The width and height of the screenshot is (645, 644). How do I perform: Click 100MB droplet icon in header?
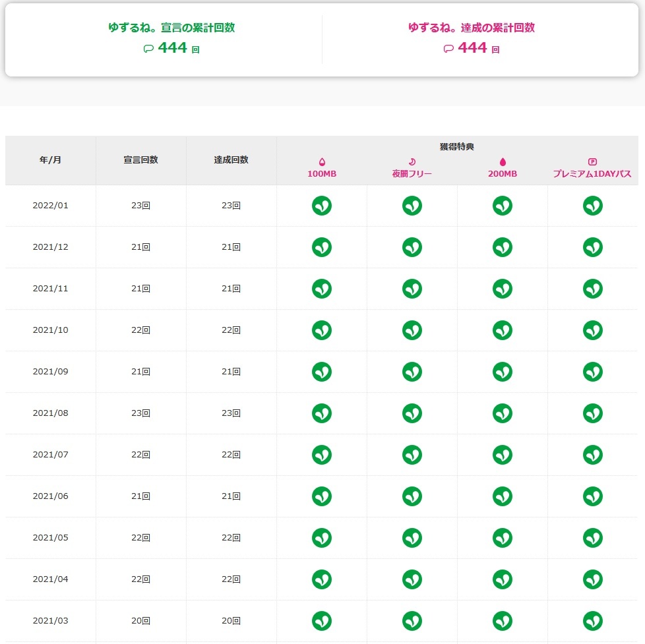[x=322, y=161]
